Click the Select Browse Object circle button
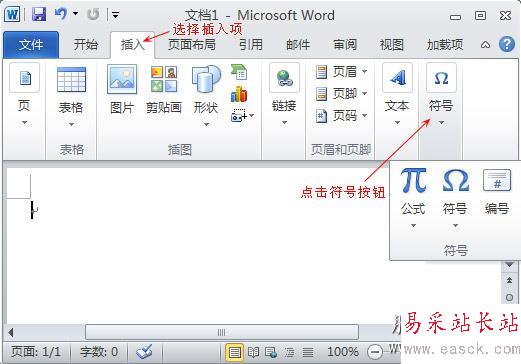The image size is (521, 364). [509, 297]
